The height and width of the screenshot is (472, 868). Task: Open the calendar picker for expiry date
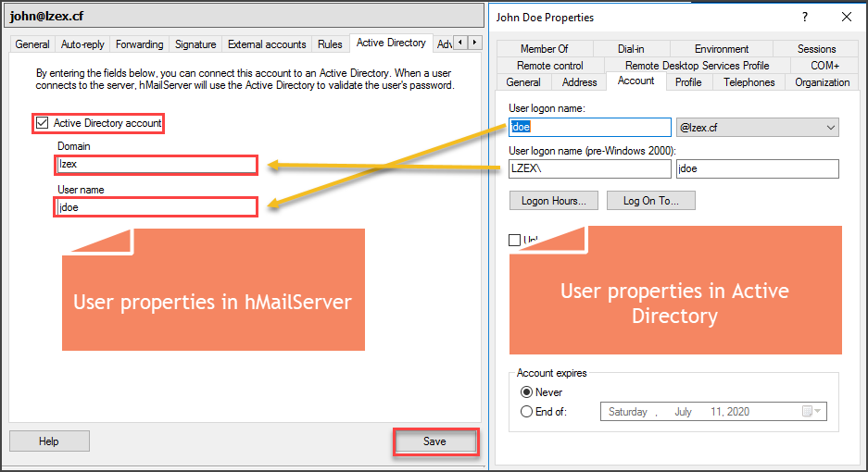(811, 411)
